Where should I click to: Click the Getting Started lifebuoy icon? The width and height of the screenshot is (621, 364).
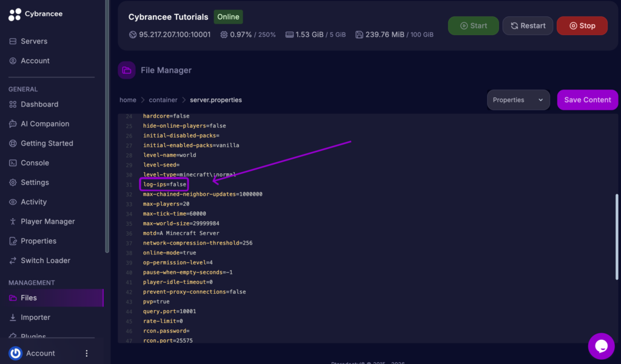[x=13, y=143]
